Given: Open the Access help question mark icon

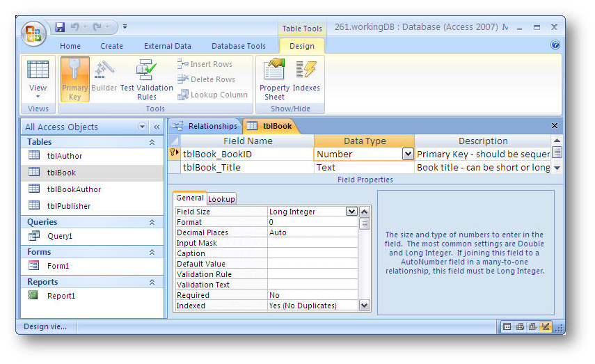Looking at the screenshot, I should 555,45.
